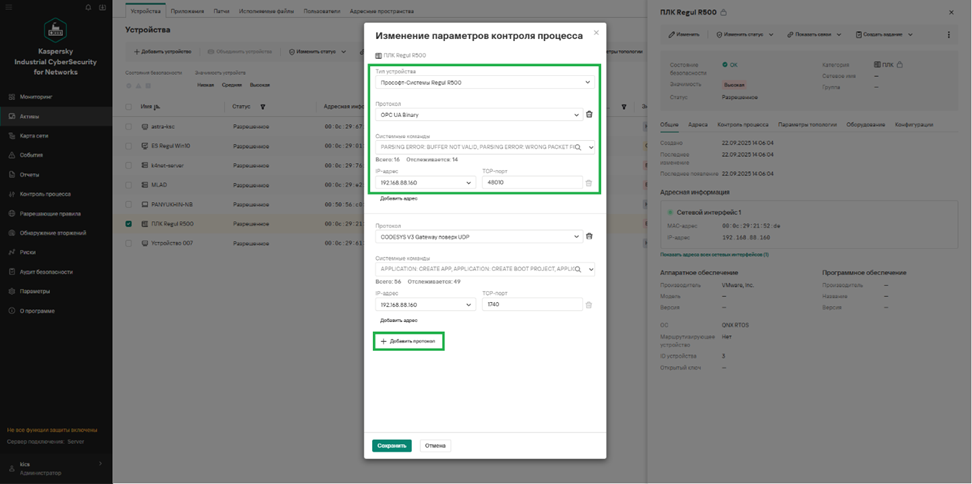Viewport: 972px width, 484px height.
Task: Check the MLAD row checkbox
Action: pos(129,185)
